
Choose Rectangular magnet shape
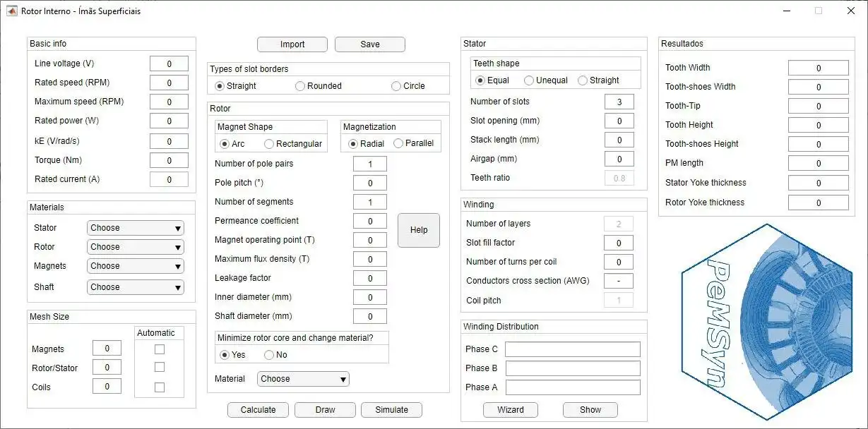click(x=269, y=144)
